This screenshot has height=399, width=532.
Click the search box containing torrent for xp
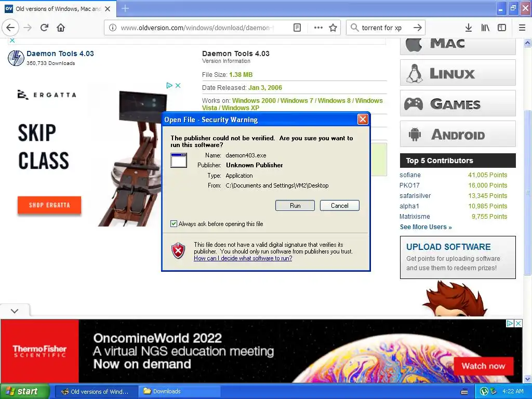(x=385, y=28)
